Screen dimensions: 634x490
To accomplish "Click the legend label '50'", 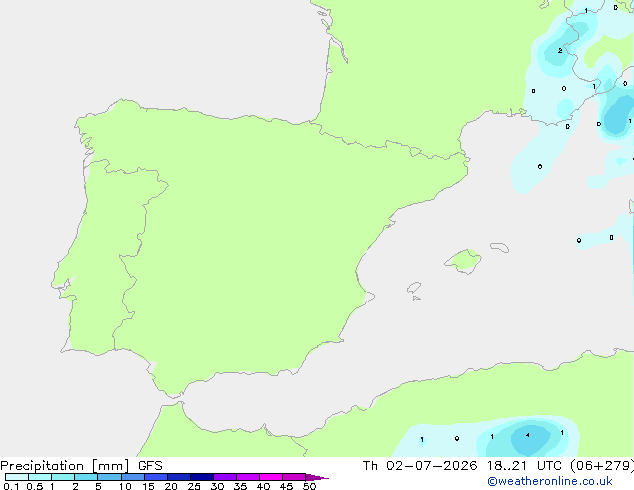I will coord(309,486).
